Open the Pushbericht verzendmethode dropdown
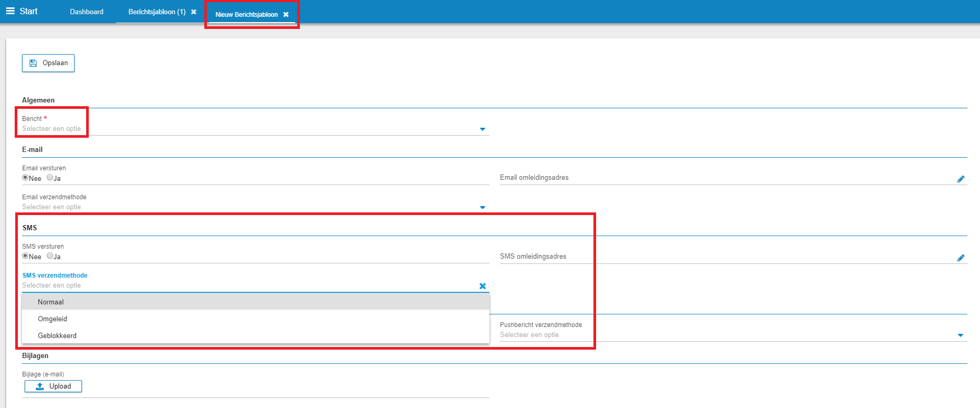 (960, 335)
